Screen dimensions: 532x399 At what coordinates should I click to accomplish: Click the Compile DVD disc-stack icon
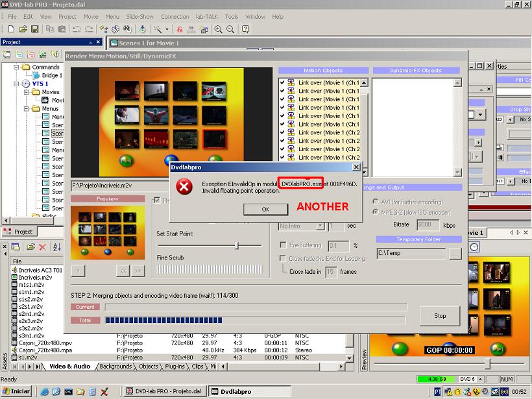(x=115, y=29)
